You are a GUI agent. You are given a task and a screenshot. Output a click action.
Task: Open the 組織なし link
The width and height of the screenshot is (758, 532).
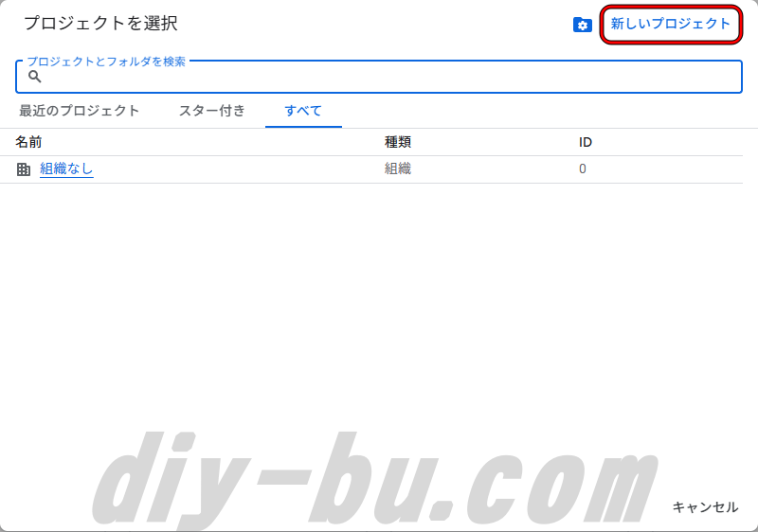click(x=66, y=168)
